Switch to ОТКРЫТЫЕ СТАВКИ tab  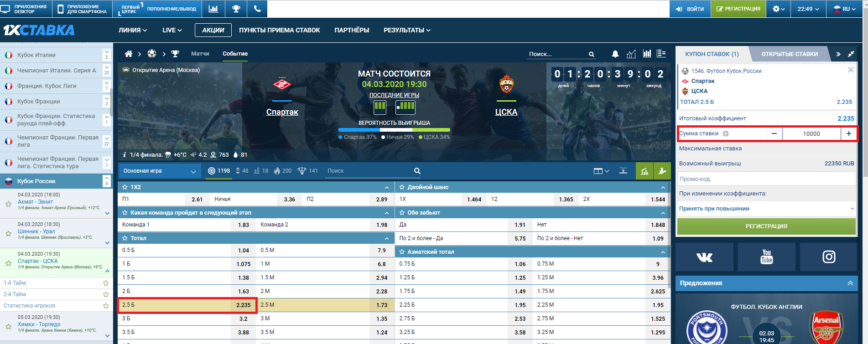pyautogui.click(x=789, y=54)
